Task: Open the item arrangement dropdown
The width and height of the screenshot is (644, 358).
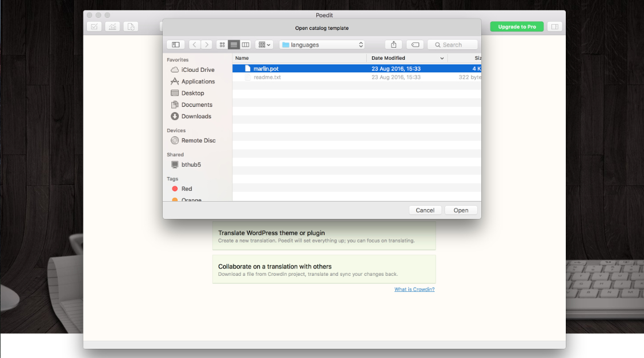Action: tap(264, 45)
